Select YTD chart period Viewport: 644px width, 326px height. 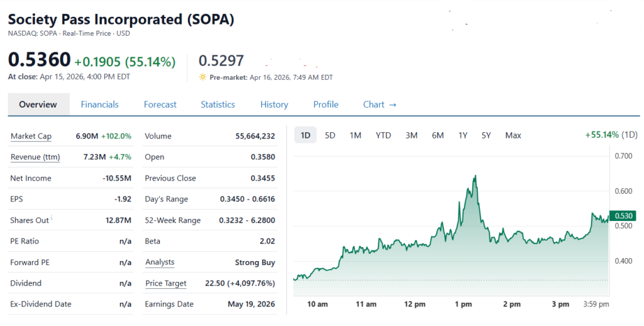click(383, 135)
